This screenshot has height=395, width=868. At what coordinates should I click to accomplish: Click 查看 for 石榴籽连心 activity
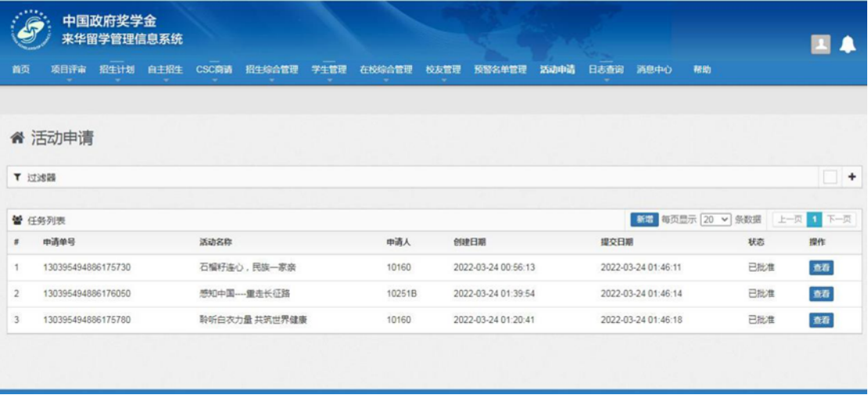(x=821, y=268)
